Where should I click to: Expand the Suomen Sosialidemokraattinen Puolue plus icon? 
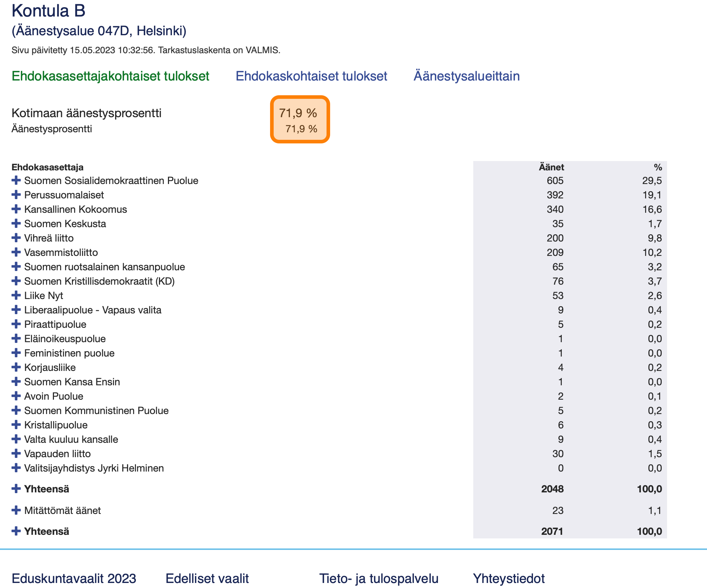pos(16,180)
